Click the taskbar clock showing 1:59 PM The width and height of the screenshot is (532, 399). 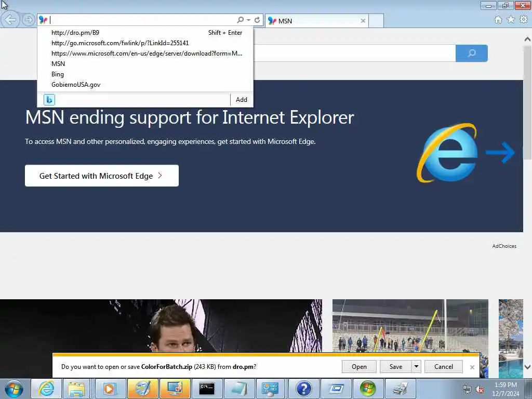coord(506,389)
